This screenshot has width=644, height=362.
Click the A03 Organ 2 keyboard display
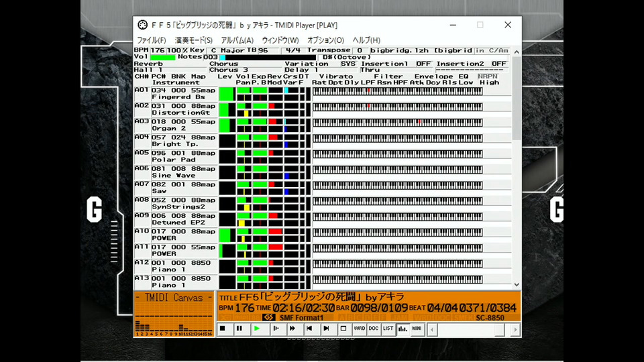tap(397, 122)
